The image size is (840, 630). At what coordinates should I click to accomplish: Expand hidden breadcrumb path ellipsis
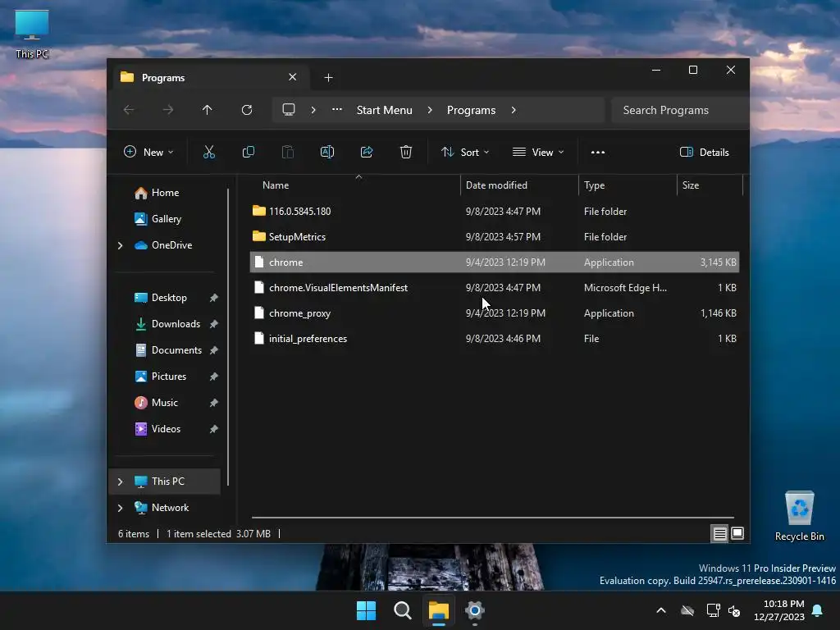click(x=337, y=110)
